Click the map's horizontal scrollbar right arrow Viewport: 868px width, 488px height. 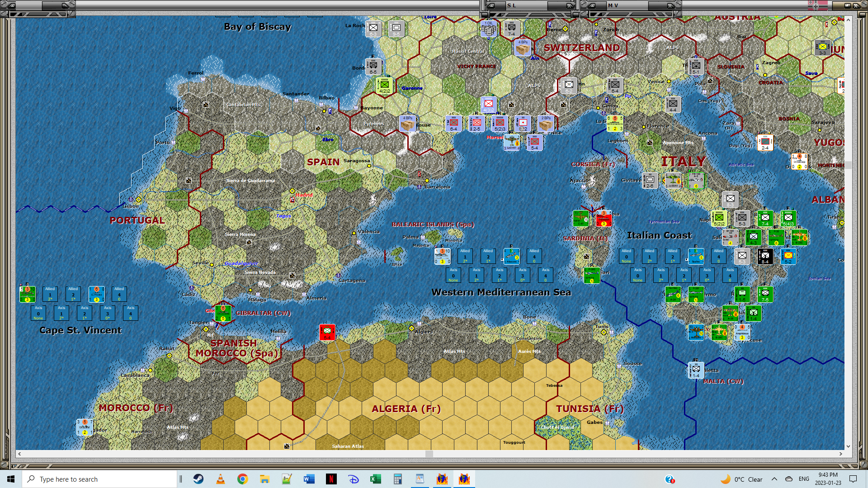(x=841, y=454)
